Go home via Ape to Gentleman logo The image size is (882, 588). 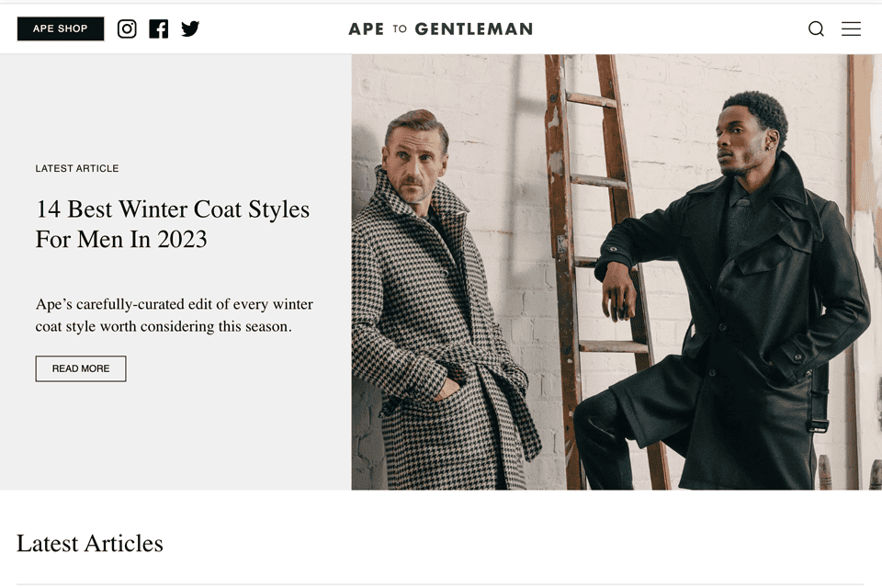click(x=440, y=28)
